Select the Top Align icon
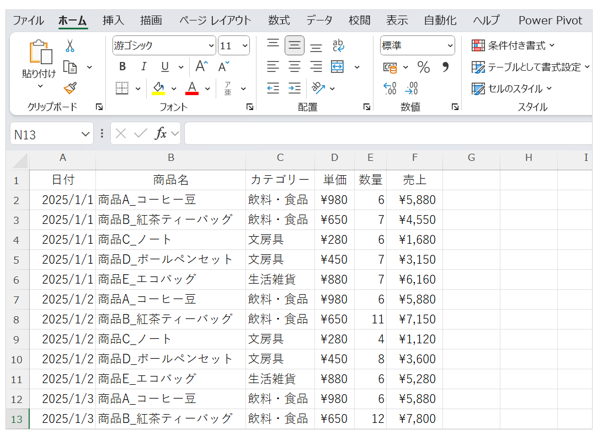The image size is (605, 436). (273, 43)
